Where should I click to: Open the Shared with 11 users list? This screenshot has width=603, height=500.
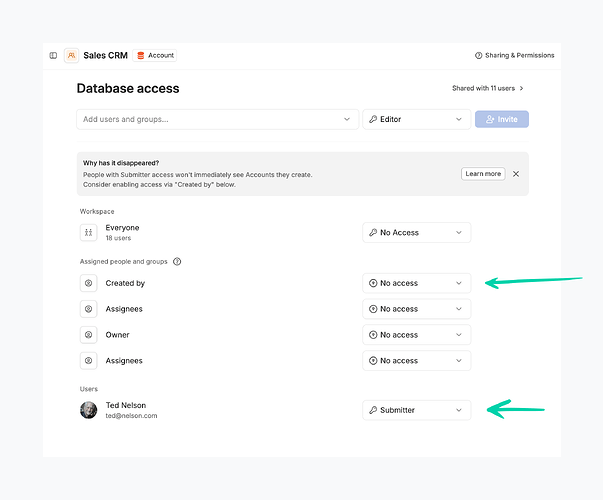point(488,88)
